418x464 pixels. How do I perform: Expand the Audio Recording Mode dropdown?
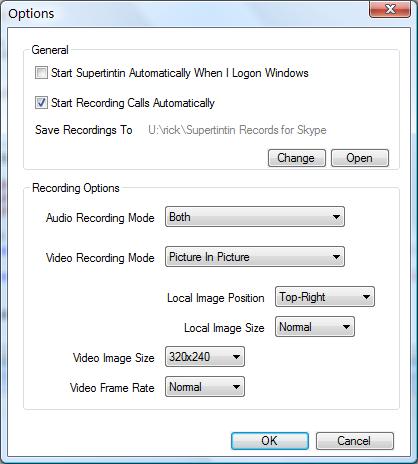click(255, 217)
